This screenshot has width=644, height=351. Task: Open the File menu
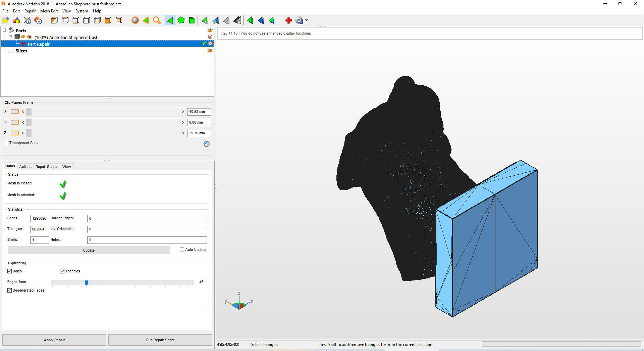[x=5, y=11]
